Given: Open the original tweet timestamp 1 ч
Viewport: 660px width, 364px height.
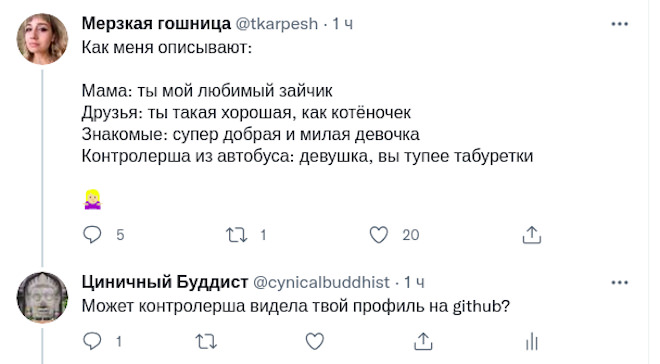Looking at the screenshot, I should tap(342, 24).
